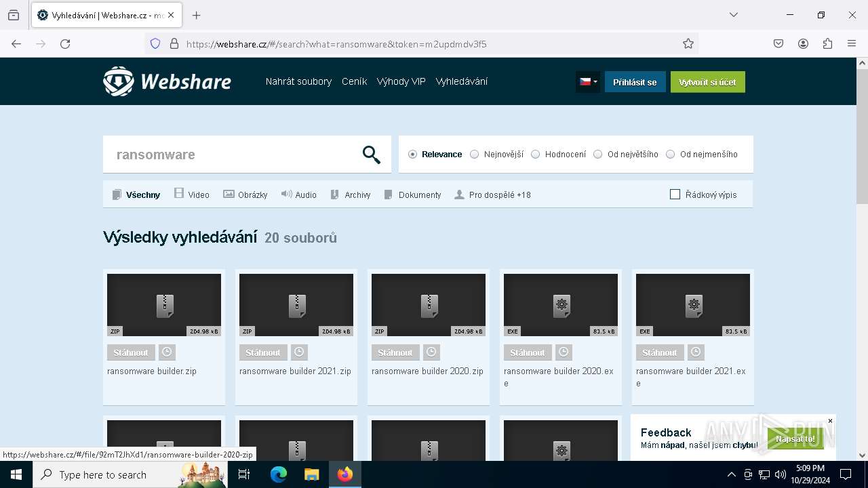Open volume control in system tray

(x=780, y=474)
